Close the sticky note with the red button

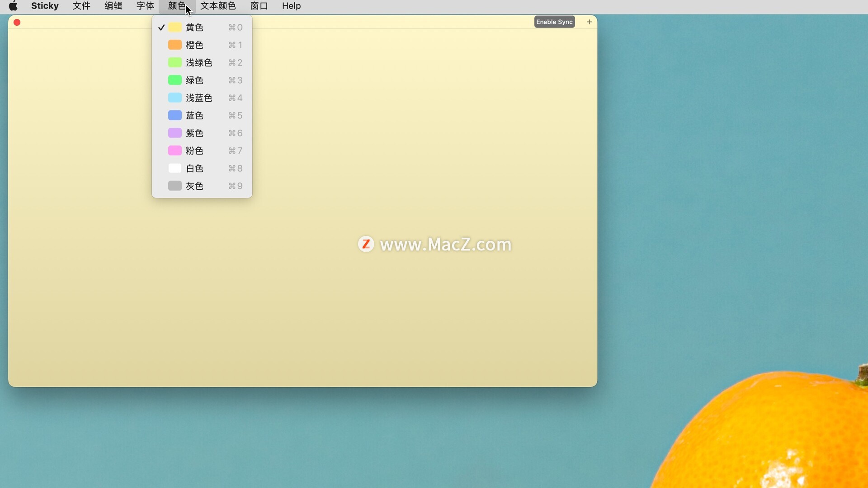17,23
